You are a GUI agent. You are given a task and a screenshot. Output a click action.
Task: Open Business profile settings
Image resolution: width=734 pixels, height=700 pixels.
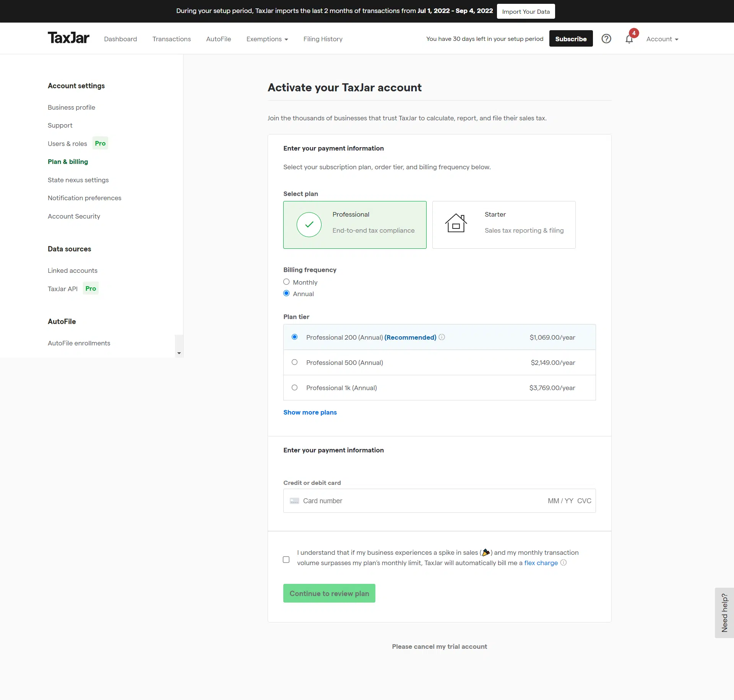pyautogui.click(x=71, y=107)
